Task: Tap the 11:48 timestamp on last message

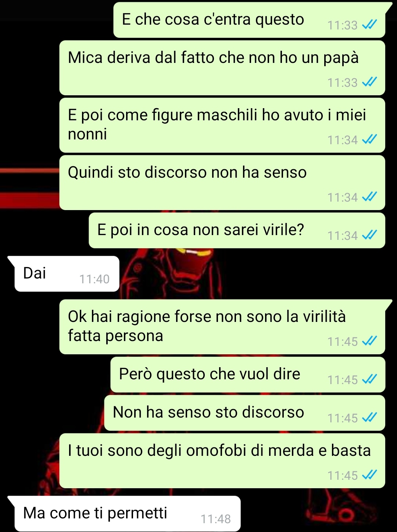Action: [216, 519]
